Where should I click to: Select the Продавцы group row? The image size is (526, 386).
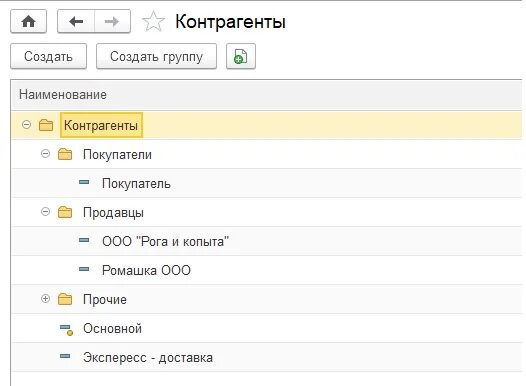(267, 212)
